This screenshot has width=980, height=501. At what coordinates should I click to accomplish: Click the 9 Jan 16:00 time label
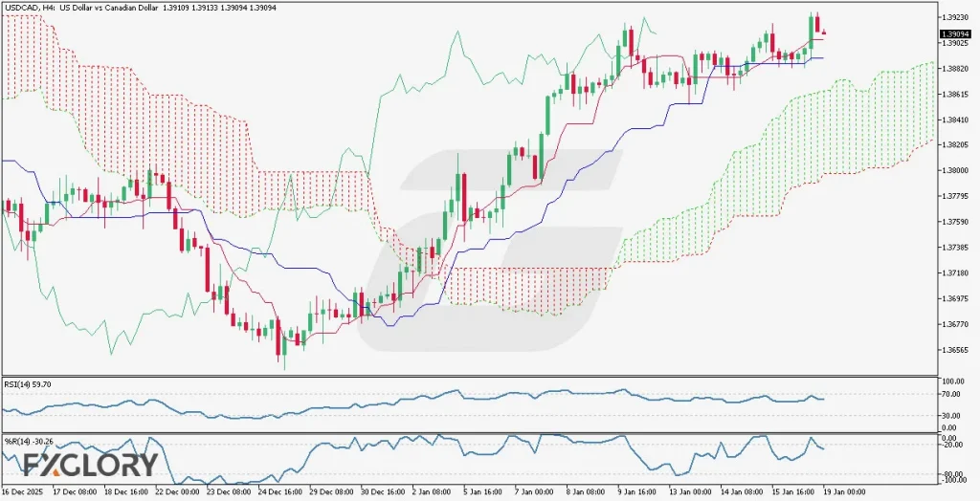click(x=636, y=492)
